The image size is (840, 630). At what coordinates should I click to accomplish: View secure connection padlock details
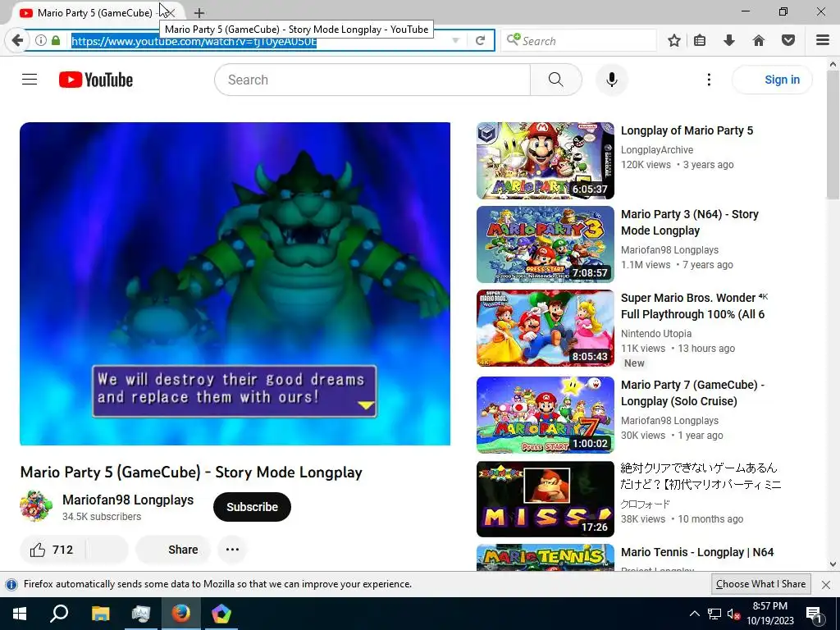tap(56, 40)
